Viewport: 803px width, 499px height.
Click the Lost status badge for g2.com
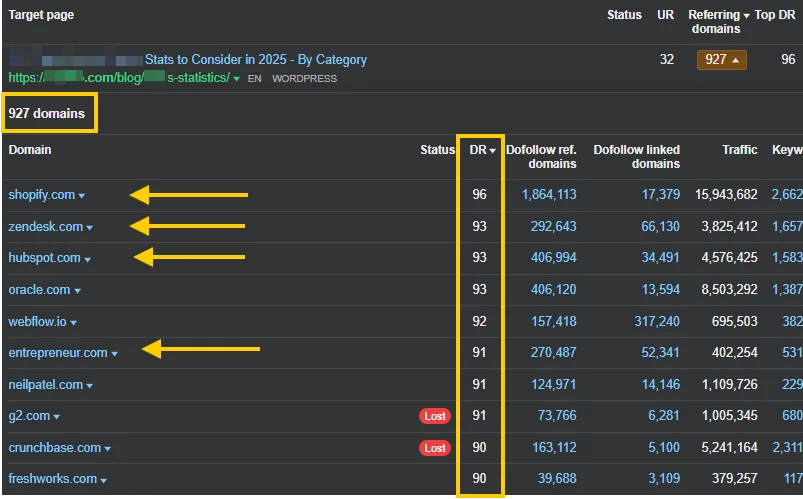coord(435,416)
